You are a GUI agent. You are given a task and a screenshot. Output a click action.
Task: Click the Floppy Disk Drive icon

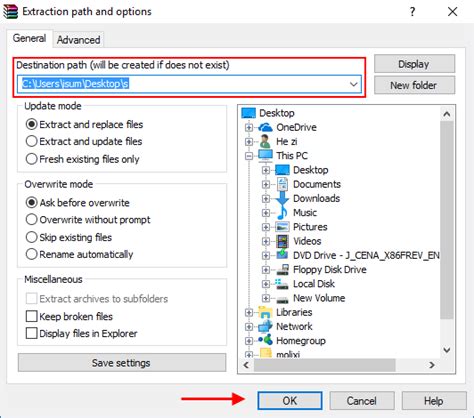(282, 270)
